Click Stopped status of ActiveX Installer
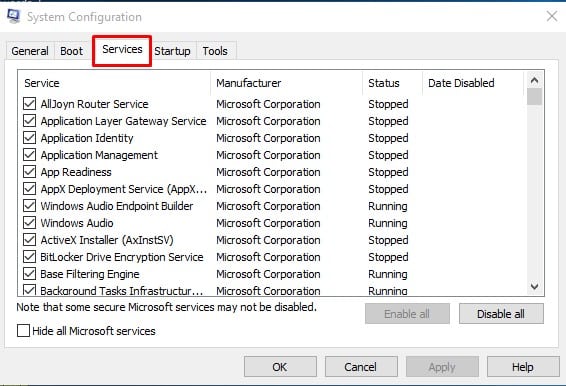The width and height of the screenshot is (566, 386). point(388,240)
